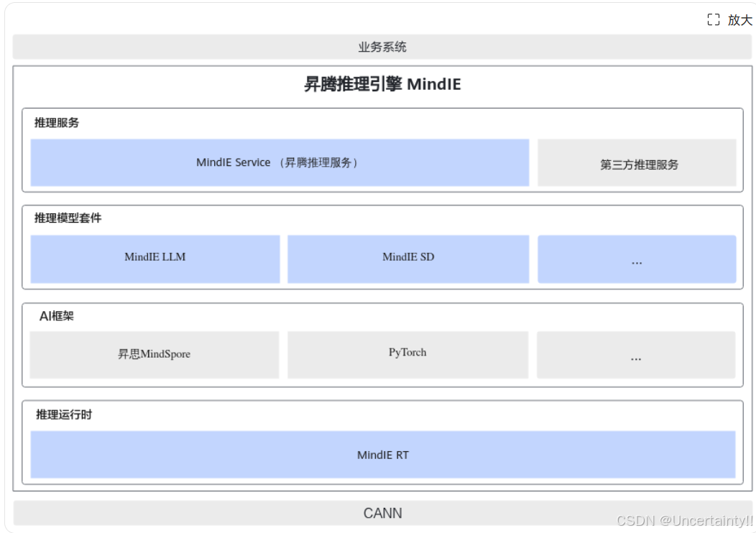Click the 放大 text label
The height and width of the screenshot is (533, 756).
(739, 20)
